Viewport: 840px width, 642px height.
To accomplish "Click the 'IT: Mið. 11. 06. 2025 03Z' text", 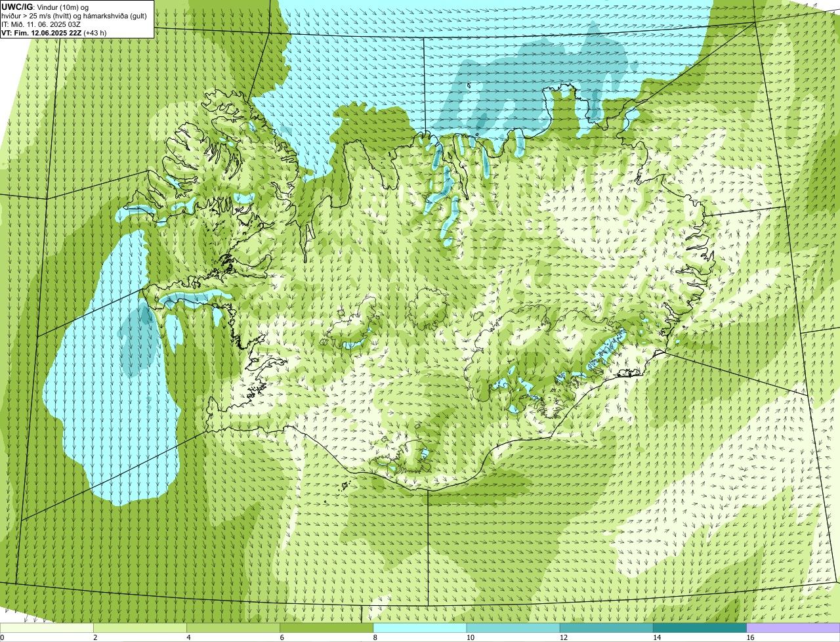I will click(x=41, y=24).
